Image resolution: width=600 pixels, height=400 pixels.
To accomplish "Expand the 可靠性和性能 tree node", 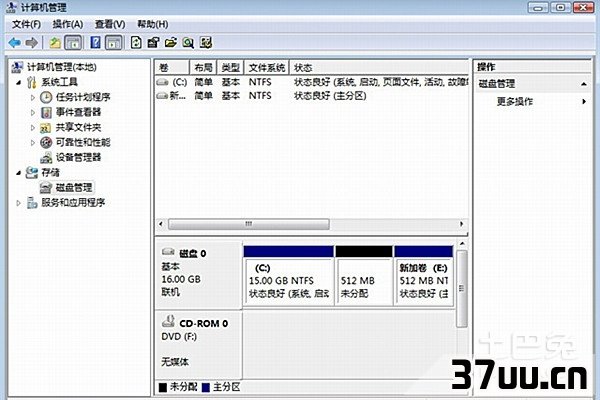I will (x=33, y=142).
